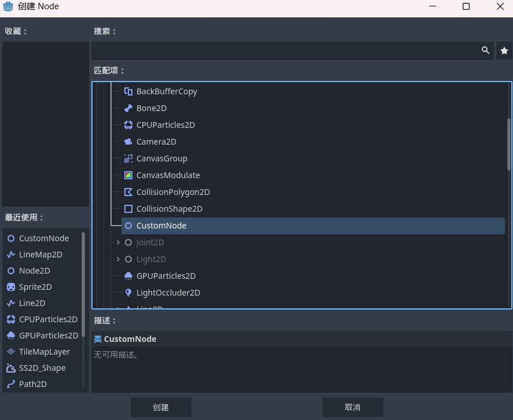This screenshot has width=513, height=420.
Task: Click the 创建 button
Action: pos(161,407)
